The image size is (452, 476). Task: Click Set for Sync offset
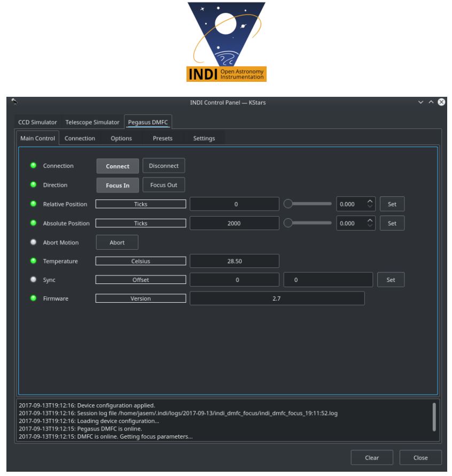(x=391, y=280)
